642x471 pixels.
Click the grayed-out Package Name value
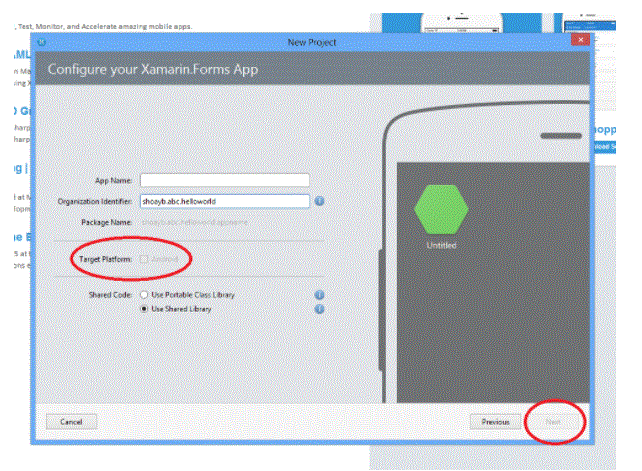coord(194,222)
